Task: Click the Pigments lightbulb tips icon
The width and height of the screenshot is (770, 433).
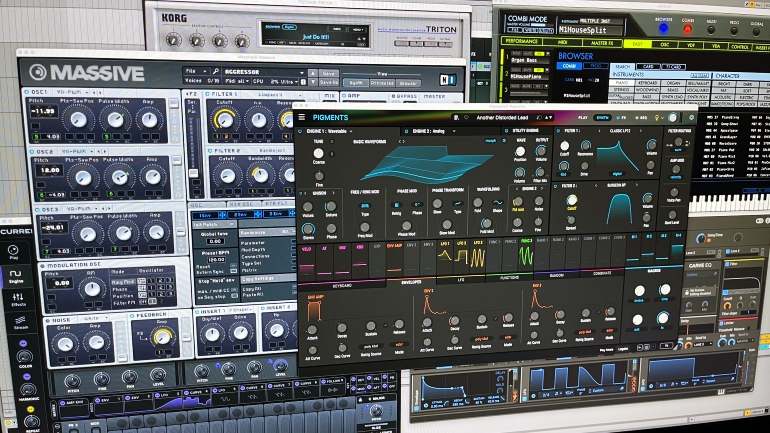Action: (x=657, y=118)
